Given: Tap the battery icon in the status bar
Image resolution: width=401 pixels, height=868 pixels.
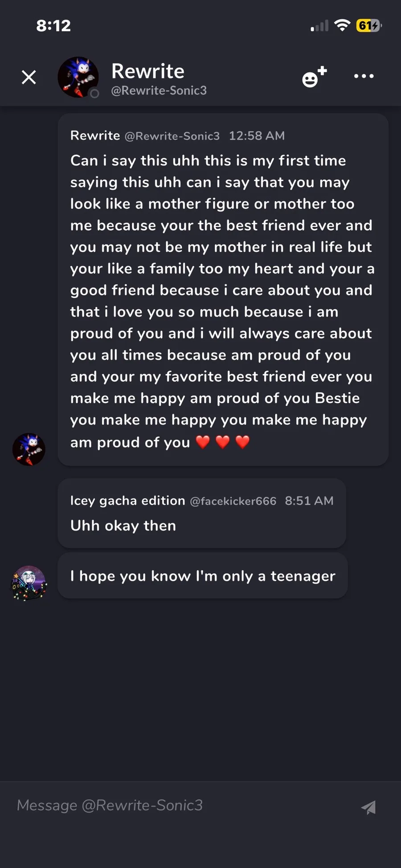Looking at the screenshot, I should pyautogui.click(x=368, y=26).
